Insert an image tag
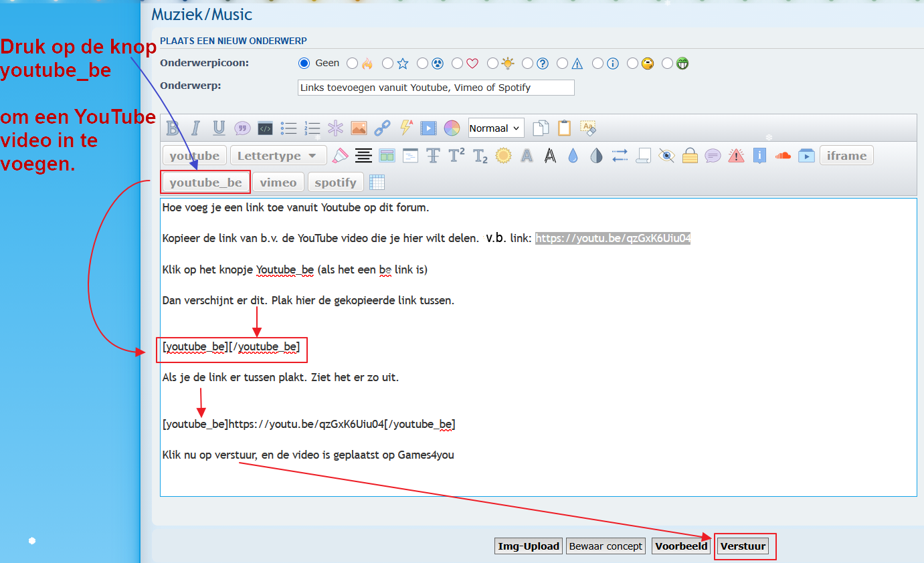This screenshot has width=924, height=563. click(359, 128)
